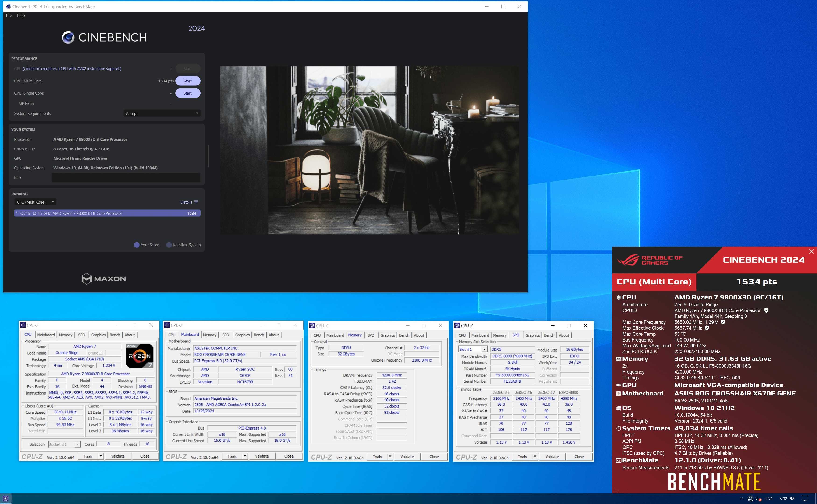
Task: Click the CPU-Z icon on Memory window title bar
Action: point(312,326)
